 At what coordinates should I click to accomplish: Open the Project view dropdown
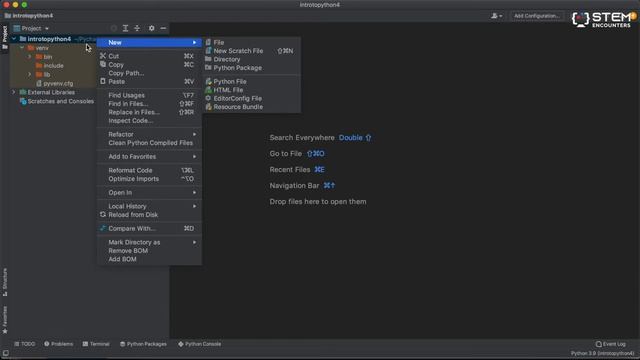pos(31,28)
